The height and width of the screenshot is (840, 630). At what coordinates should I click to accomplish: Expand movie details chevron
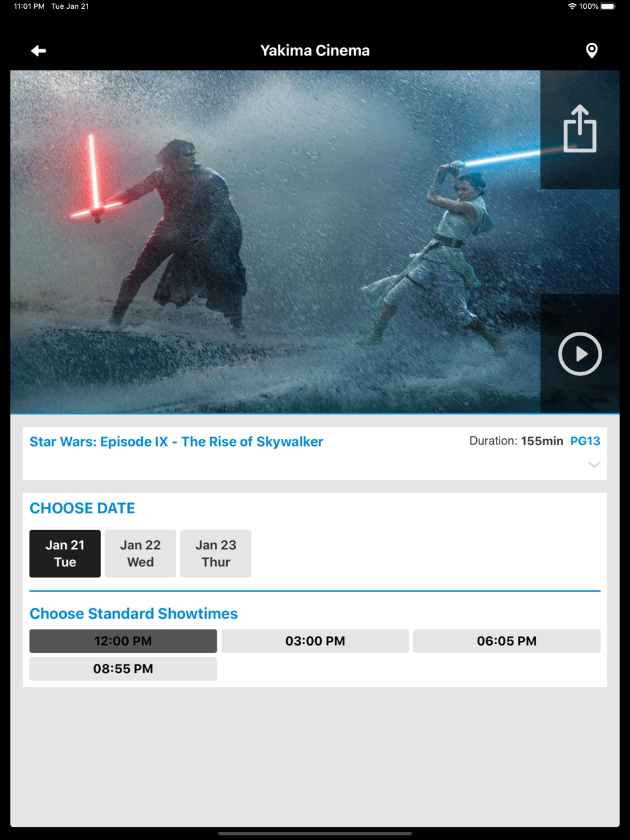click(594, 465)
